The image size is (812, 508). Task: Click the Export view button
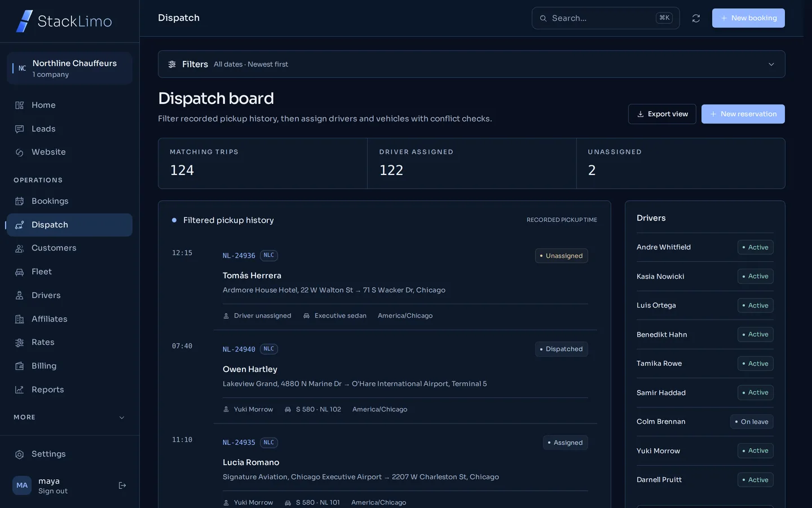pyautogui.click(x=662, y=114)
